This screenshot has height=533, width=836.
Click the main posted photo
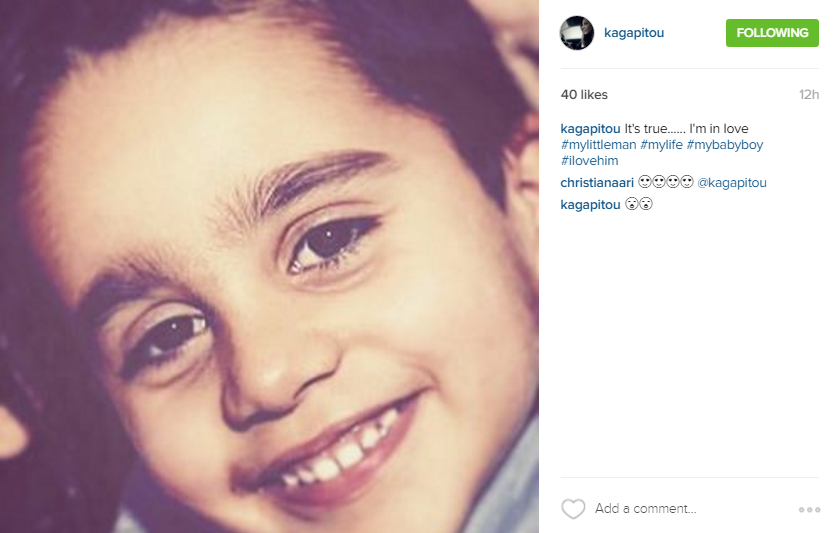(x=269, y=266)
